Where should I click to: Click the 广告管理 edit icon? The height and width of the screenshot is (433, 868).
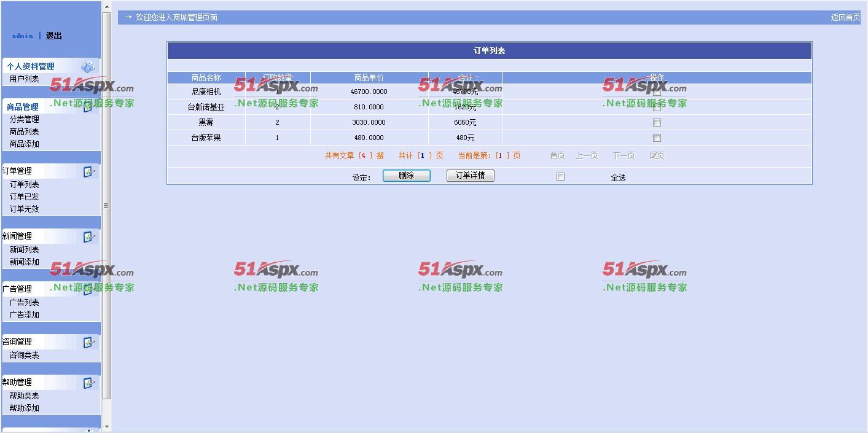(89, 289)
